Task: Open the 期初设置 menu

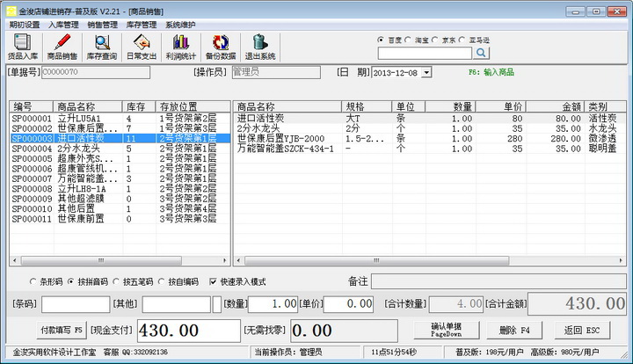Action: [25, 25]
